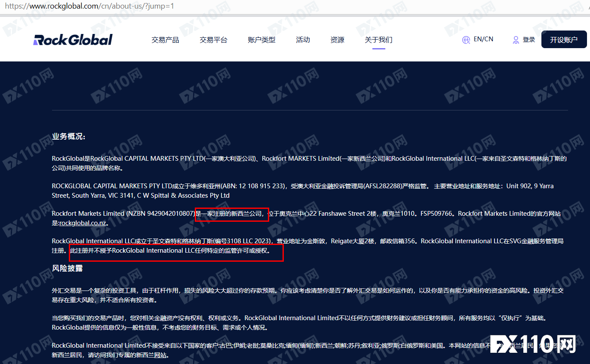Click the 开设账户 button
Image resolution: width=590 pixels, height=364 pixels.
564,40
